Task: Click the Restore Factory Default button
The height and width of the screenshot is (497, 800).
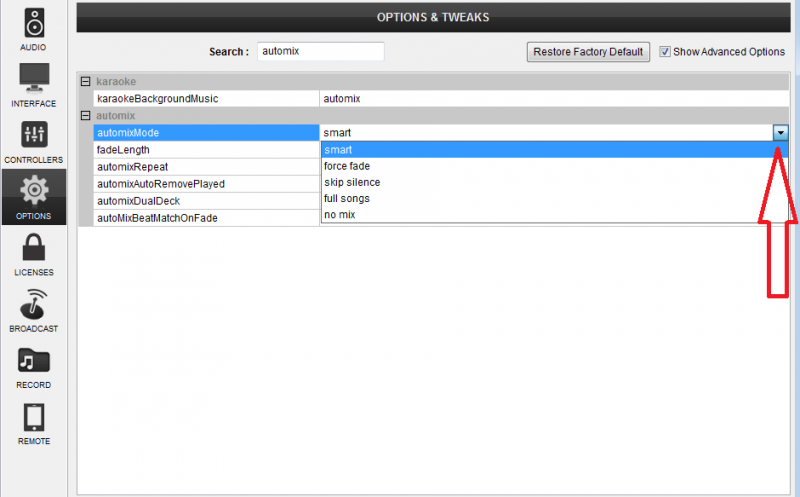Action: click(589, 52)
